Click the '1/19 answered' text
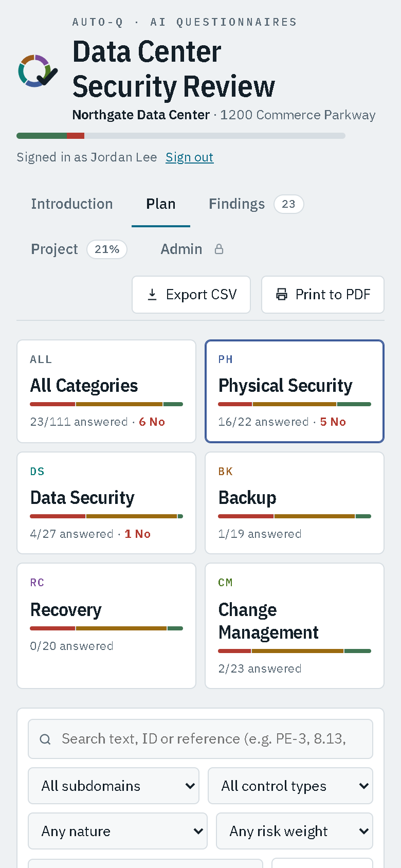401x868 pixels. pos(260,534)
